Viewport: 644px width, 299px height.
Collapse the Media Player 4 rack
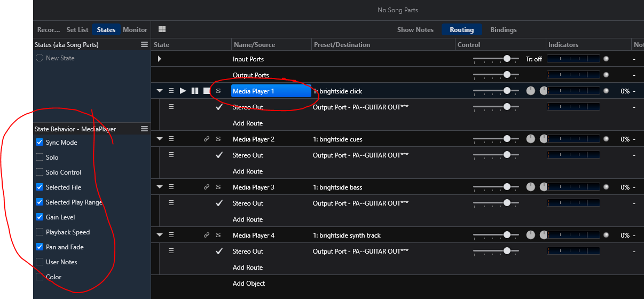(160, 235)
